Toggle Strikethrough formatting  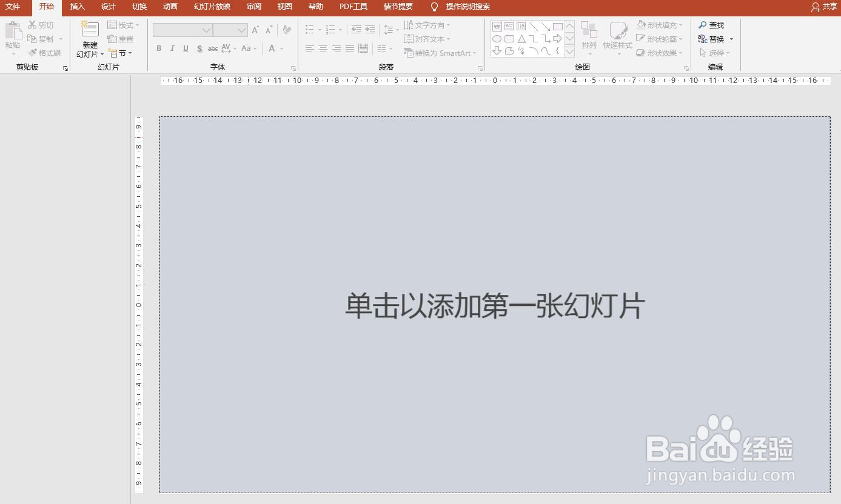pyautogui.click(x=212, y=48)
